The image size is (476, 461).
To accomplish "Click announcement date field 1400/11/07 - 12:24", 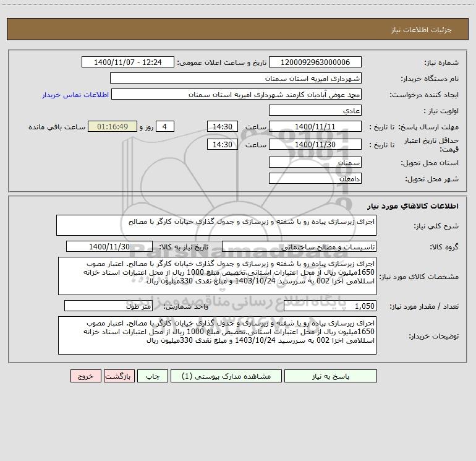I will (x=128, y=62).
